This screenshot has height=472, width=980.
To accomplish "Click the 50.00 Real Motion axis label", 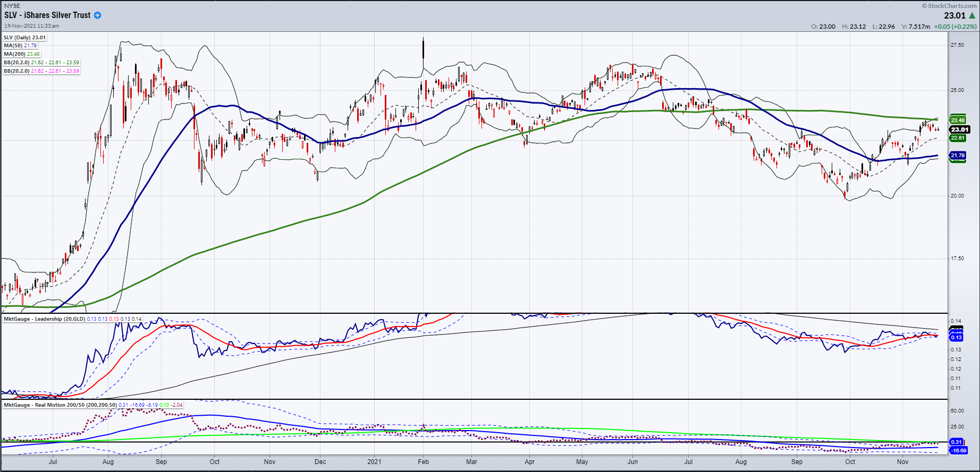I will point(957,411).
